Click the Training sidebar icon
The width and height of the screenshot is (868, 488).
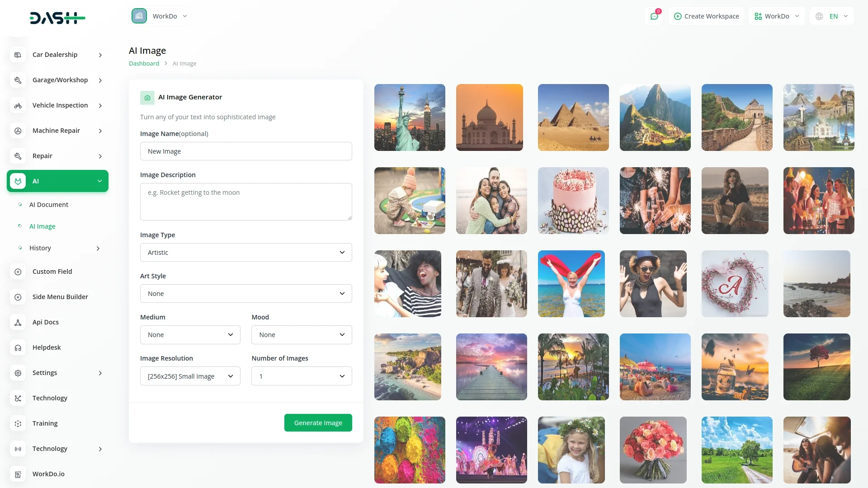18,423
